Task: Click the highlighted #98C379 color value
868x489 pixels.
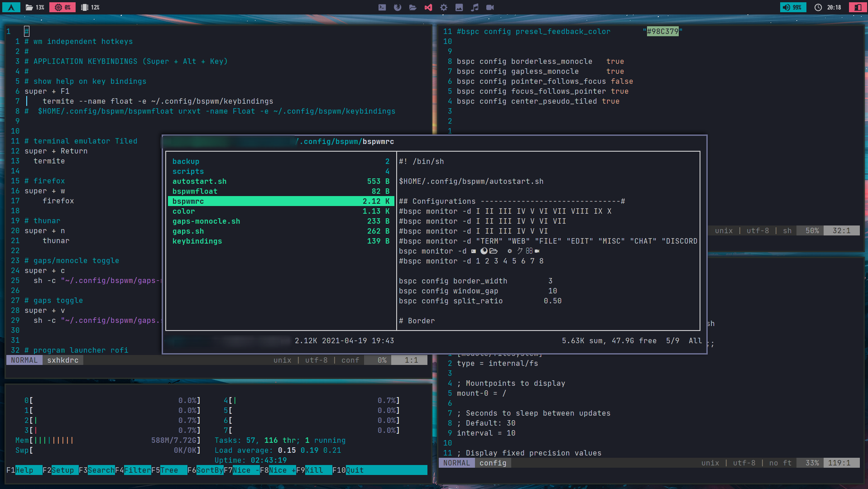Action: (662, 31)
